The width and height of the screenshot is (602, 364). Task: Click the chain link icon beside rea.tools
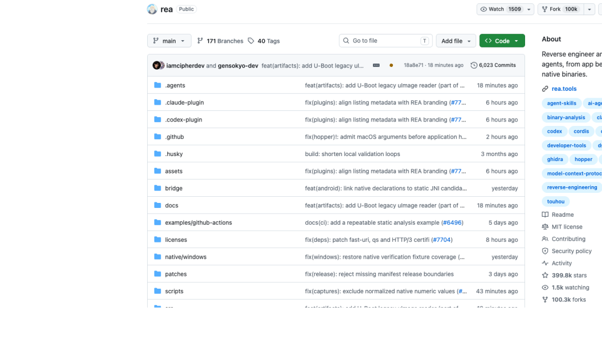(545, 89)
